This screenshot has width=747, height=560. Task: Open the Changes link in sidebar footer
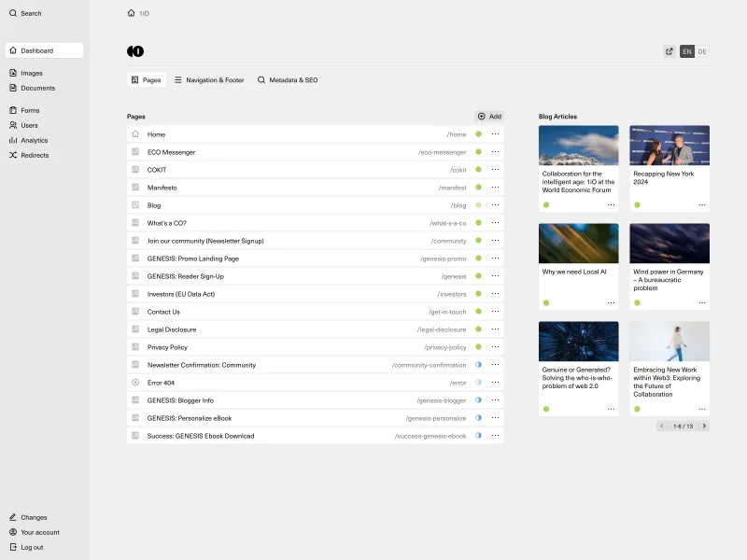tap(34, 517)
